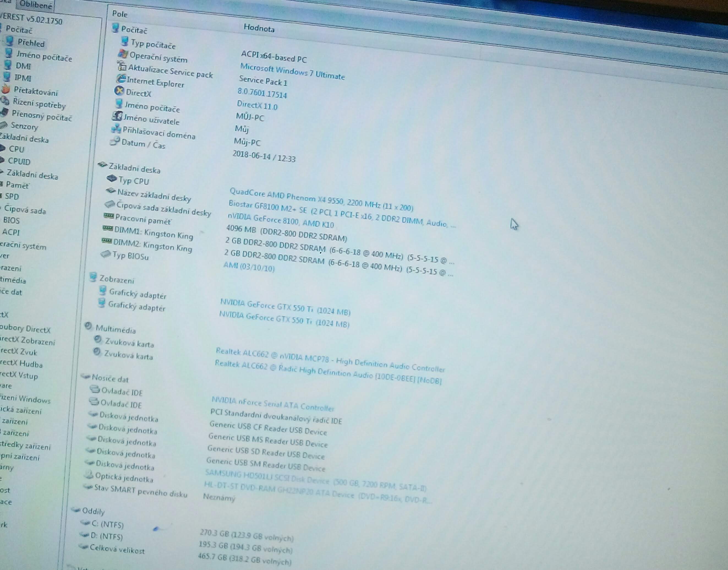Open the BIOS tree item
The height and width of the screenshot is (570, 728).
coord(11,220)
